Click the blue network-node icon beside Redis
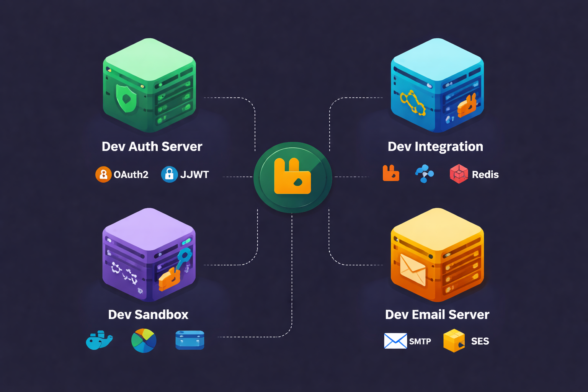Screen dimensions: 588x392 [424, 174]
